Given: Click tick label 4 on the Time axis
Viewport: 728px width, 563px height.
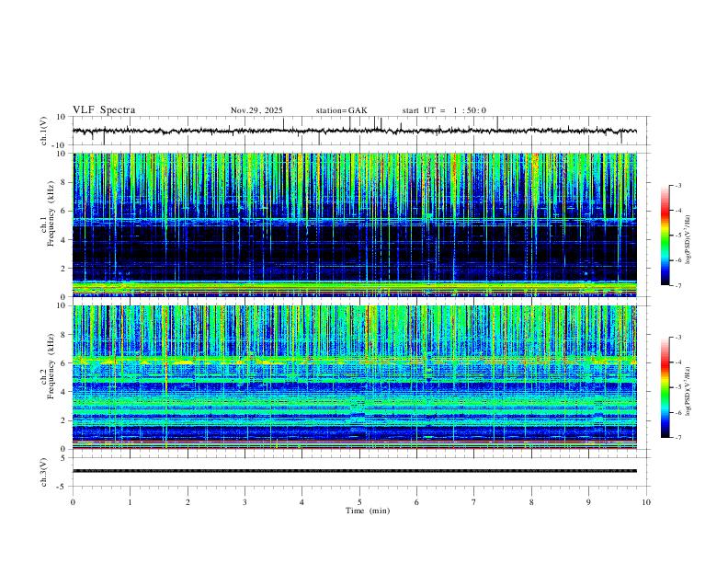Looking at the screenshot, I should [x=301, y=502].
